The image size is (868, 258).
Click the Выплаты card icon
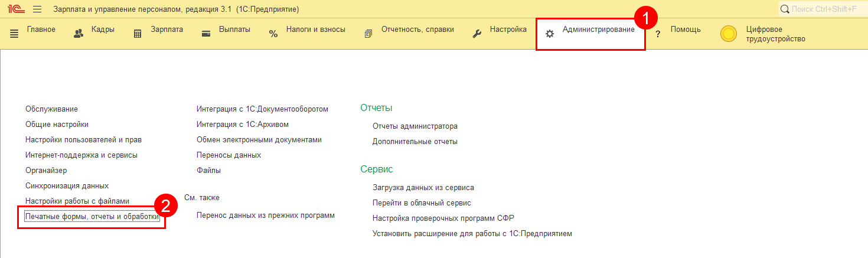(x=206, y=34)
